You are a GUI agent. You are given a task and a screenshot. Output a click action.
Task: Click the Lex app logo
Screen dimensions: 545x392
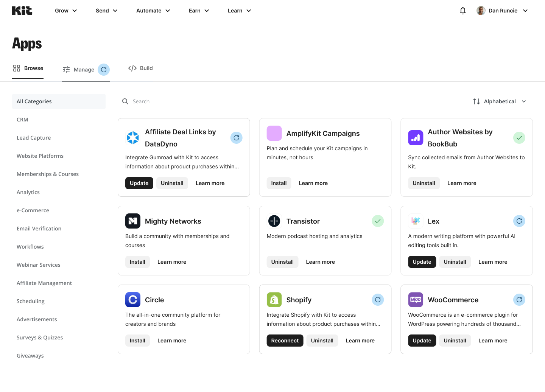(x=416, y=221)
